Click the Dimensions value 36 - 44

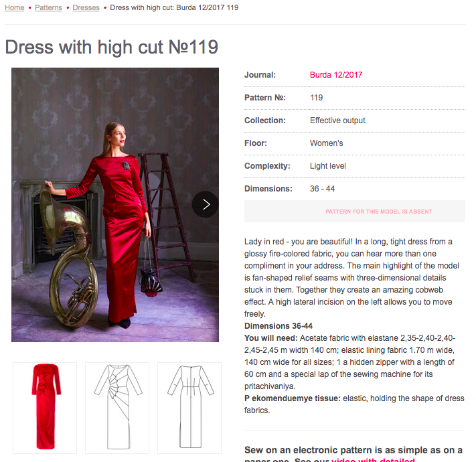322,189
